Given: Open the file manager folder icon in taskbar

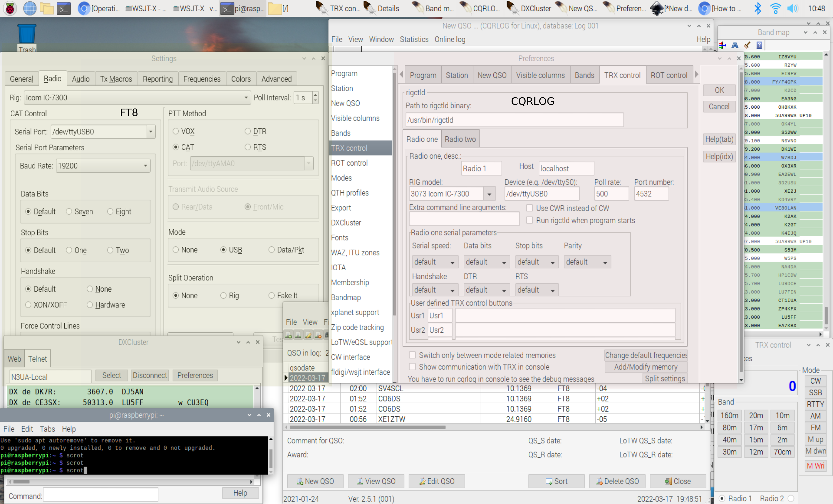Looking at the screenshot, I should 46,8.
